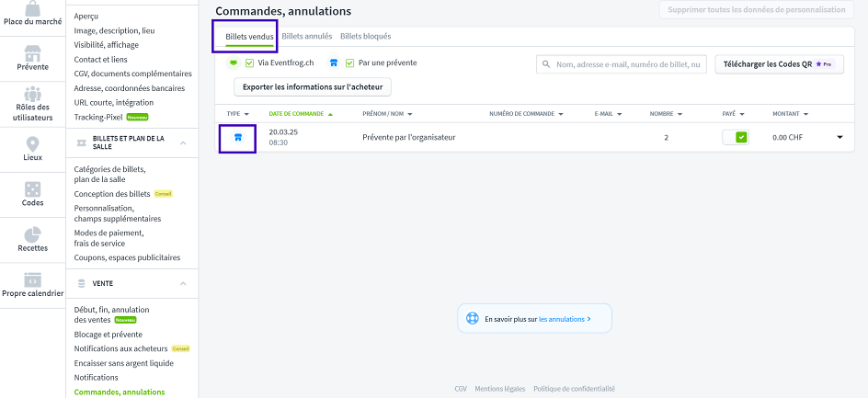Click the buyer search input field
The height and width of the screenshot is (398, 868).
coord(630,64)
